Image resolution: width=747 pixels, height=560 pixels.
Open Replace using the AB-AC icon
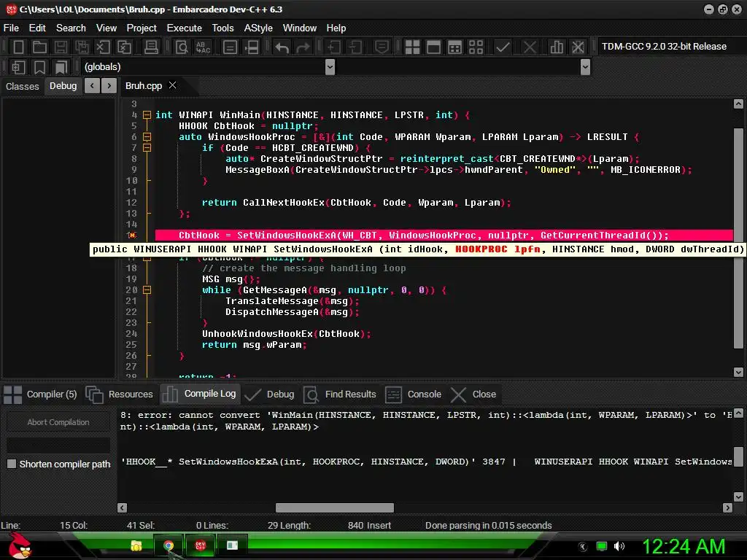point(204,47)
